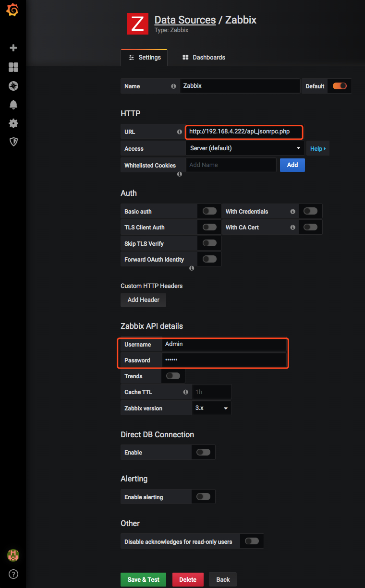Enable the Trends toggle

(x=173, y=376)
